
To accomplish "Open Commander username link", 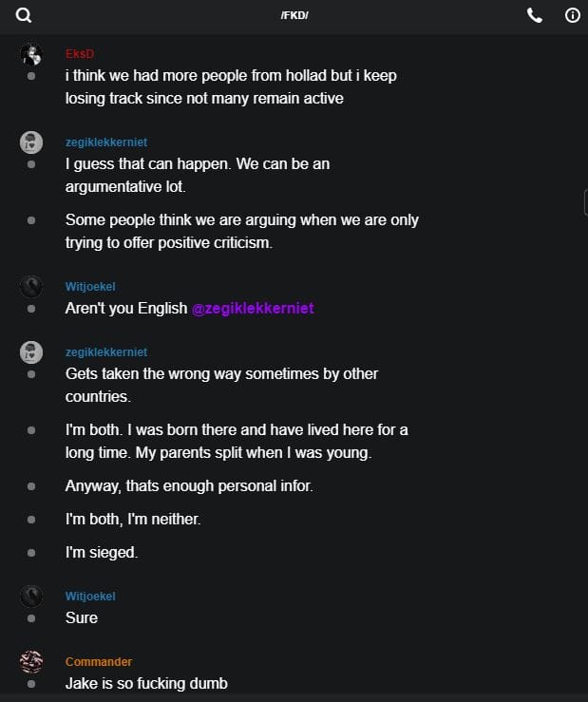I will [99, 661].
